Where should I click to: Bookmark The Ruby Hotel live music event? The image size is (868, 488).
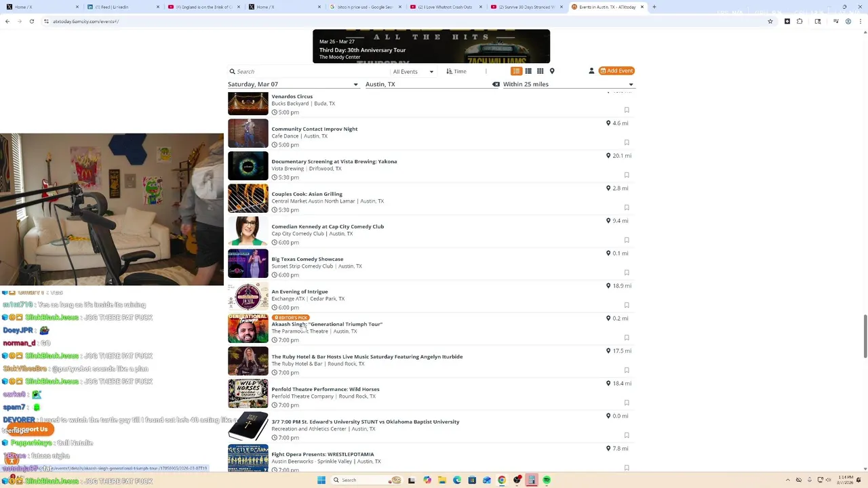627,370
